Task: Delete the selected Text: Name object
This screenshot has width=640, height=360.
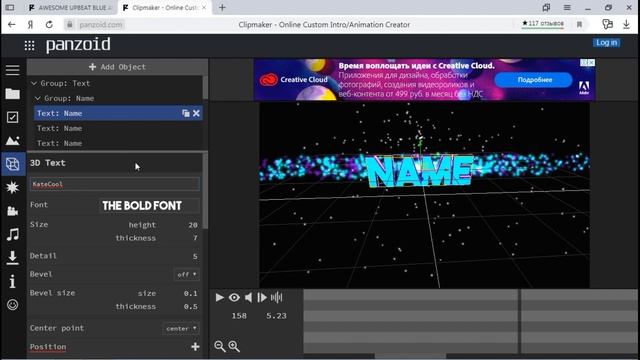Action: coord(196,113)
